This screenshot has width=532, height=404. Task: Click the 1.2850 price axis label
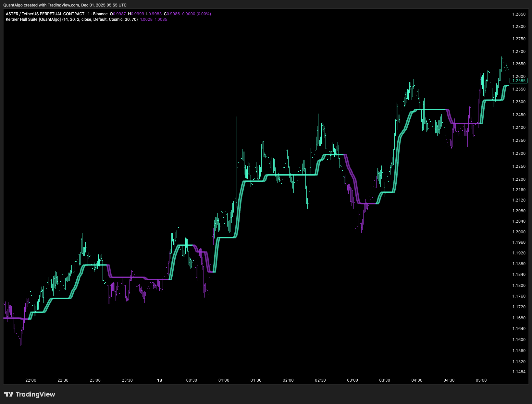(519, 14)
